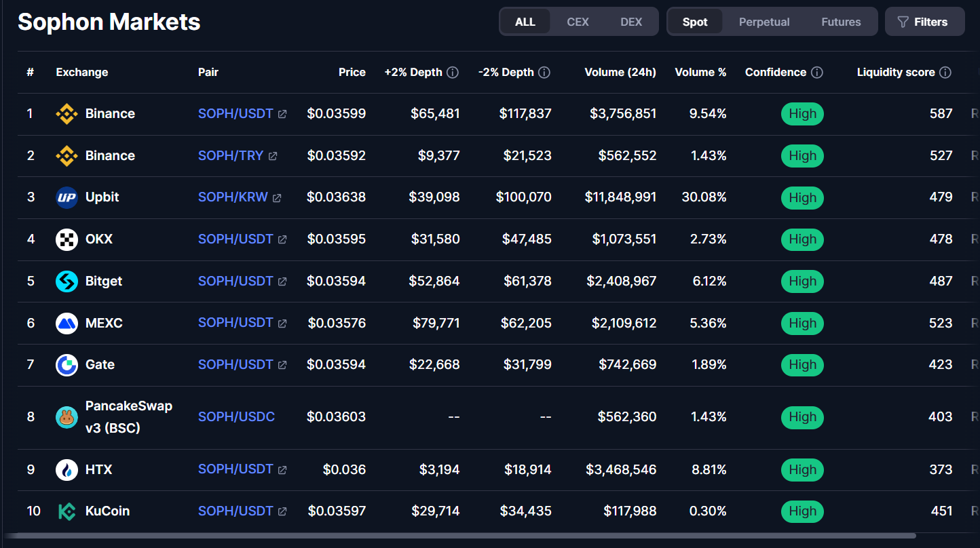Screen dimensions: 980x548
Task: Click external link icon in HTX row
Action: (282, 470)
